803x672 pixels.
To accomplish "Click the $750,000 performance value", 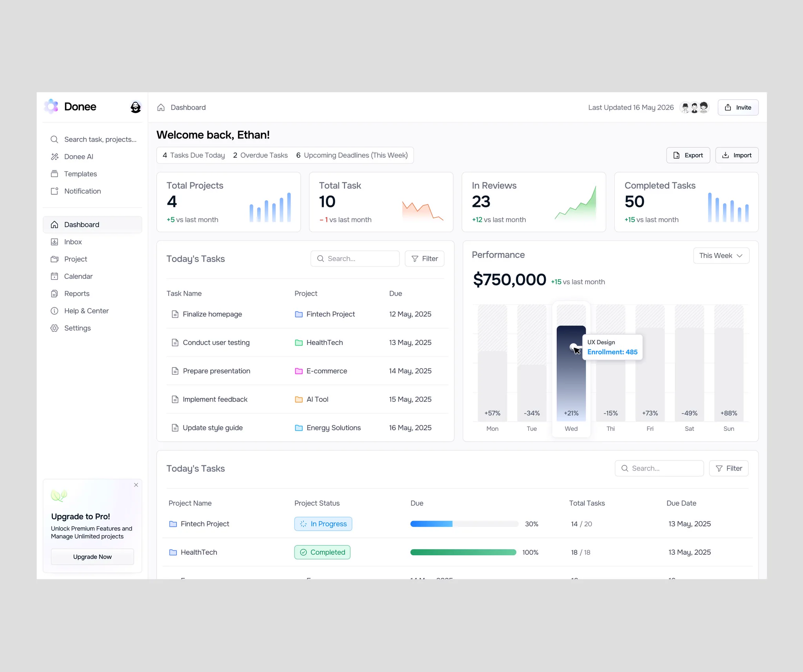I will click(x=509, y=280).
